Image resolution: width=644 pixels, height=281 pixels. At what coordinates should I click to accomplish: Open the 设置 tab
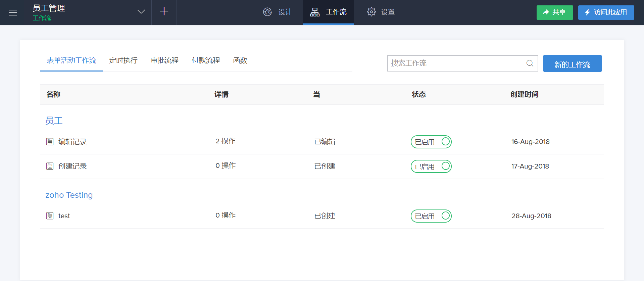tap(381, 12)
